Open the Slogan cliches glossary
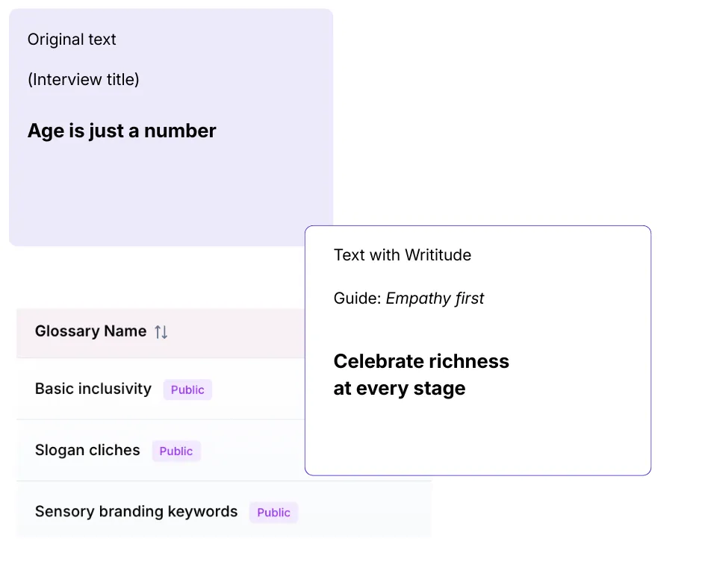The height and width of the screenshot is (588, 702). (87, 450)
